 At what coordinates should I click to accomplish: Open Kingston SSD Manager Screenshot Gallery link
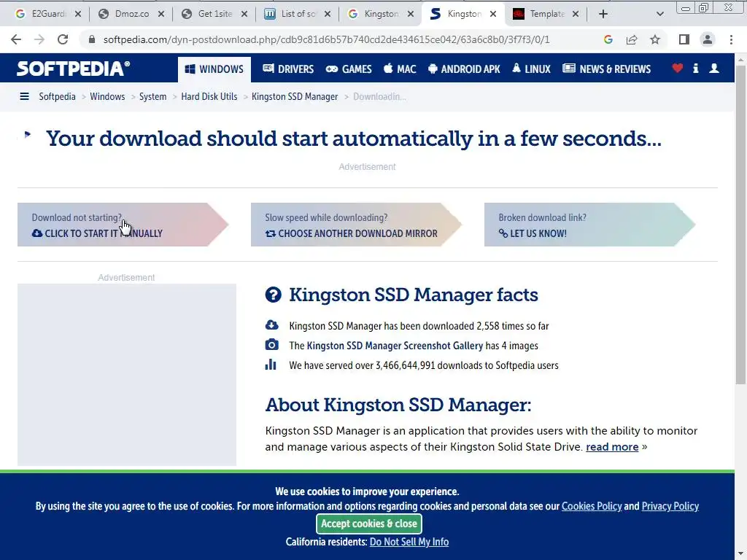click(395, 346)
